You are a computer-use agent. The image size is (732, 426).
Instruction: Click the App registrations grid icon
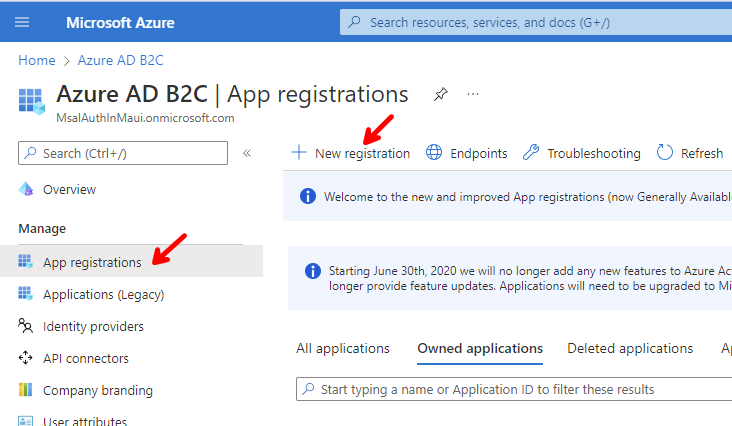(25, 262)
